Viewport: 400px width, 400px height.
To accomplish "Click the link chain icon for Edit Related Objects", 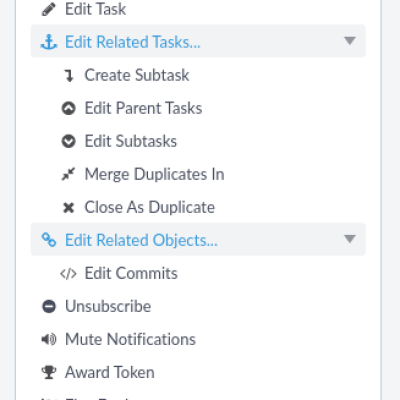I will pyautogui.click(x=49, y=240).
